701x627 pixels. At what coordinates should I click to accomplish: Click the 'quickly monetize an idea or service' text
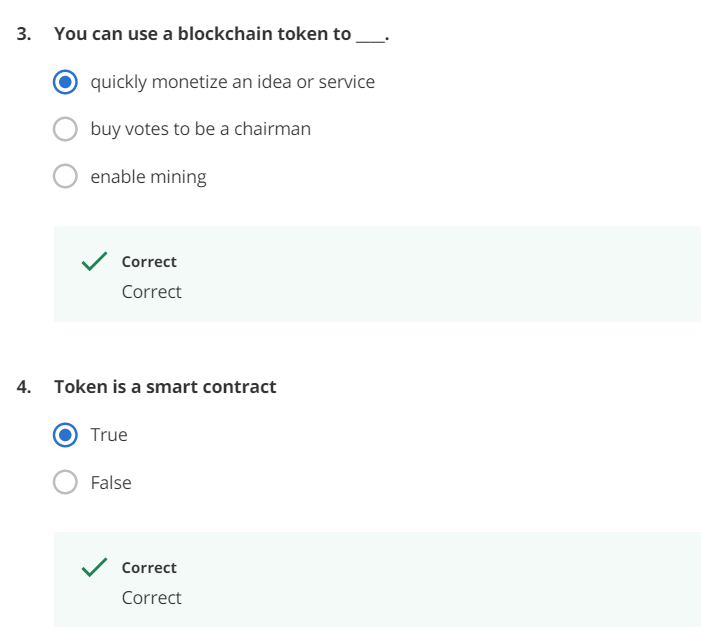click(232, 82)
